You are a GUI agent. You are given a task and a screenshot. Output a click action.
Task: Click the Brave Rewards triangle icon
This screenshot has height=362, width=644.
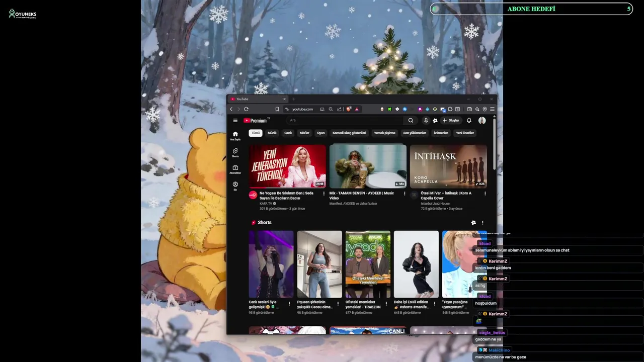[x=357, y=109]
